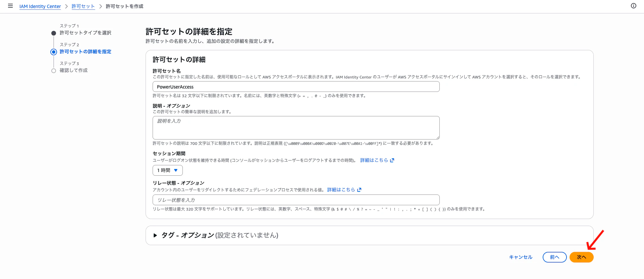Click the external link icon after session duration details
This screenshot has height=279, width=644.
click(392, 160)
